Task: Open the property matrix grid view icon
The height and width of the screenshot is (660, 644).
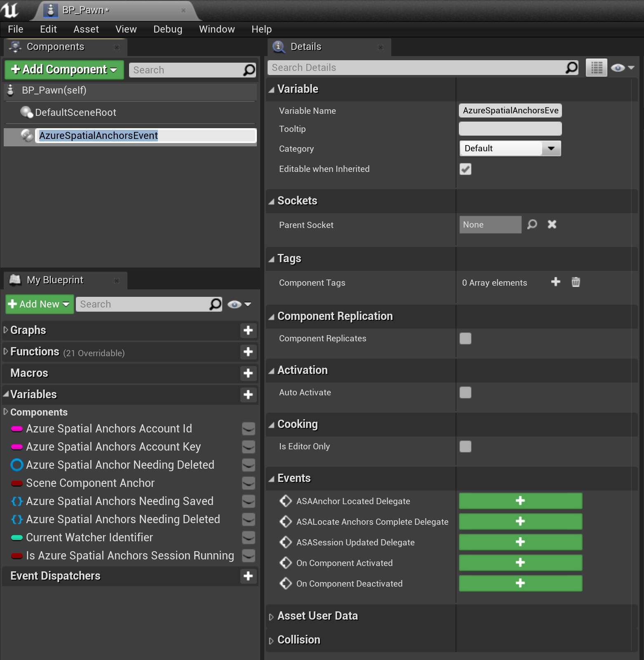Action: pos(597,68)
